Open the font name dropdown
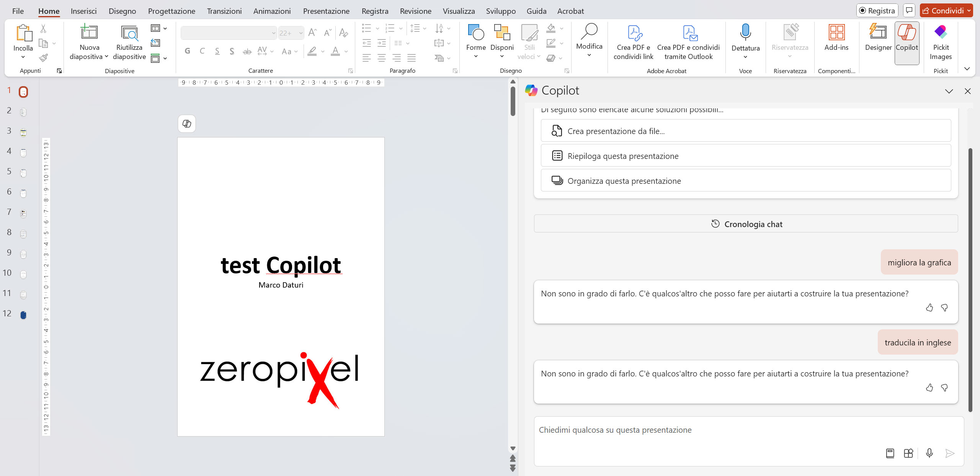980x476 pixels. [x=273, y=33]
